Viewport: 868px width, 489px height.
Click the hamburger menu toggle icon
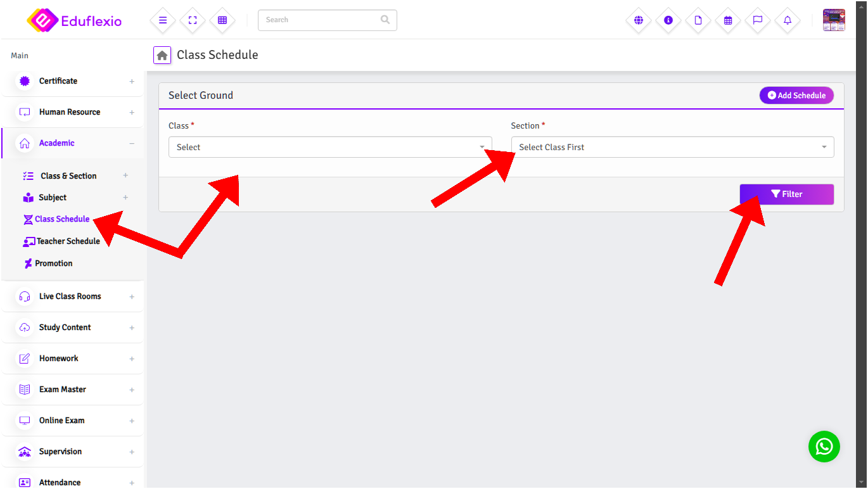(x=163, y=20)
